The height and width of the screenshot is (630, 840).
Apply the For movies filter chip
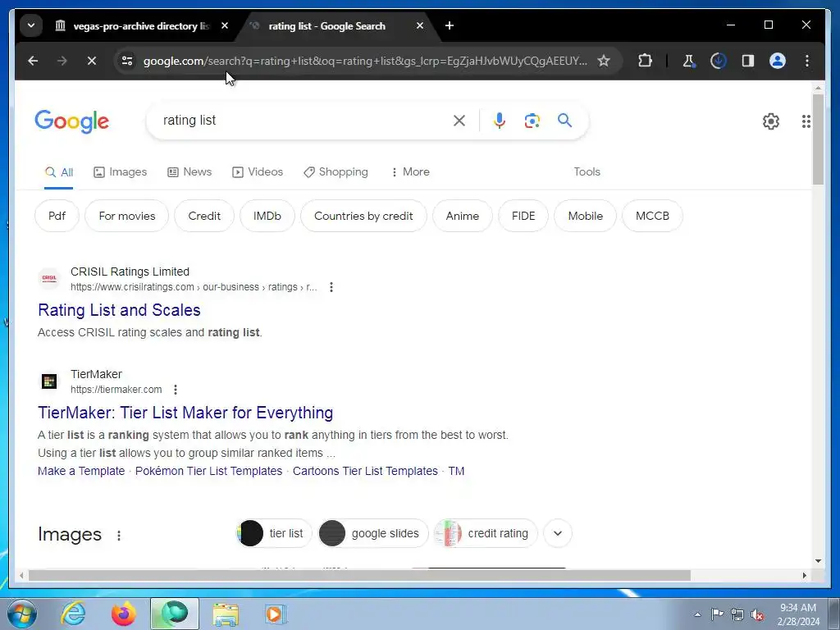pyautogui.click(x=127, y=216)
